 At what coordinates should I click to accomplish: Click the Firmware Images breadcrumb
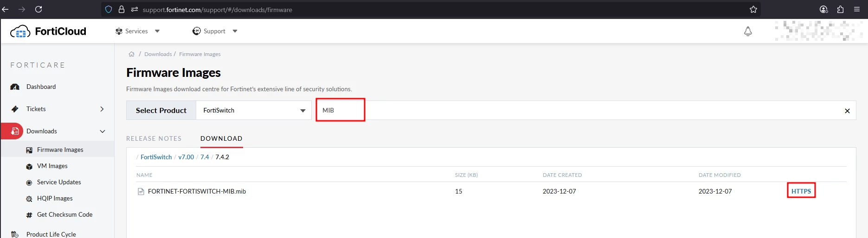[x=200, y=54]
